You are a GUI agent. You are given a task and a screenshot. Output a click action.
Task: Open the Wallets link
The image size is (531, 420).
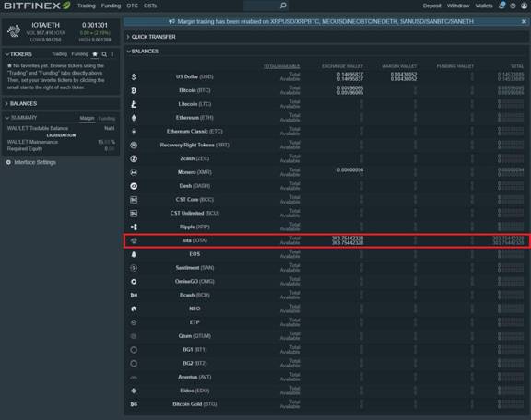(484, 6)
